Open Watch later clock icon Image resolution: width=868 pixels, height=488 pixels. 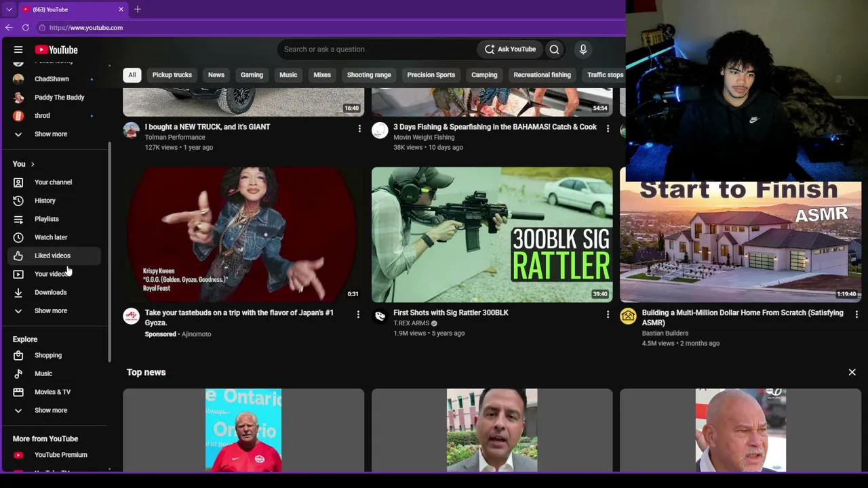(18, 237)
